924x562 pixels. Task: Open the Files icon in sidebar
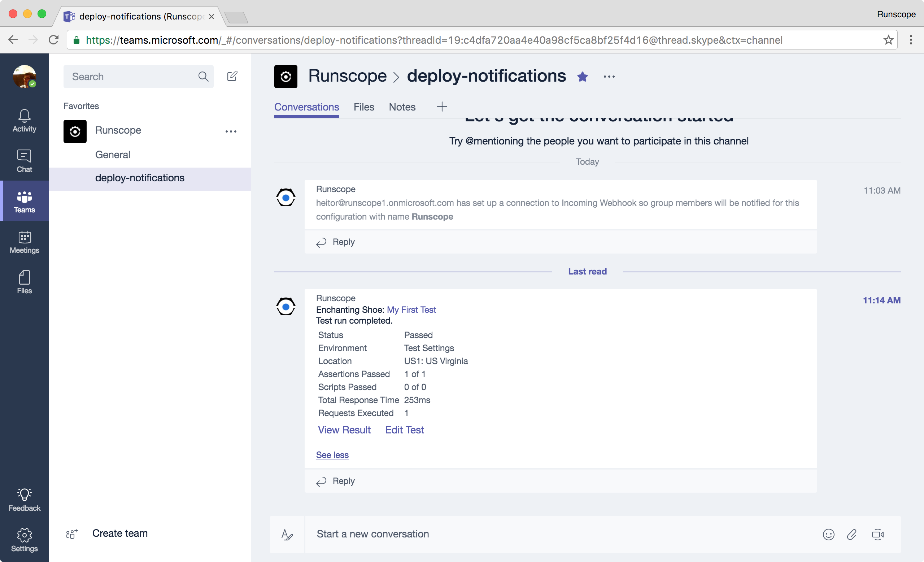(x=25, y=282)
